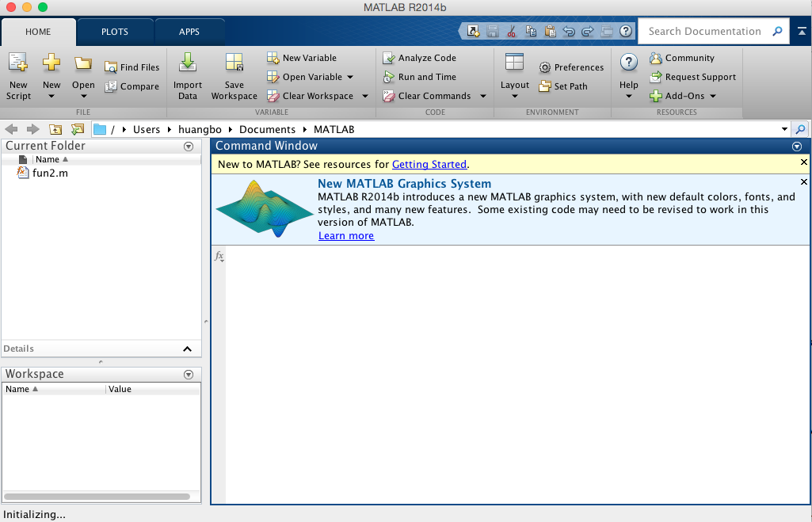This screenshot has height=522, width=812.
Task: Open the Open Variable dropdown arrow
Action: tap(350, 77)
